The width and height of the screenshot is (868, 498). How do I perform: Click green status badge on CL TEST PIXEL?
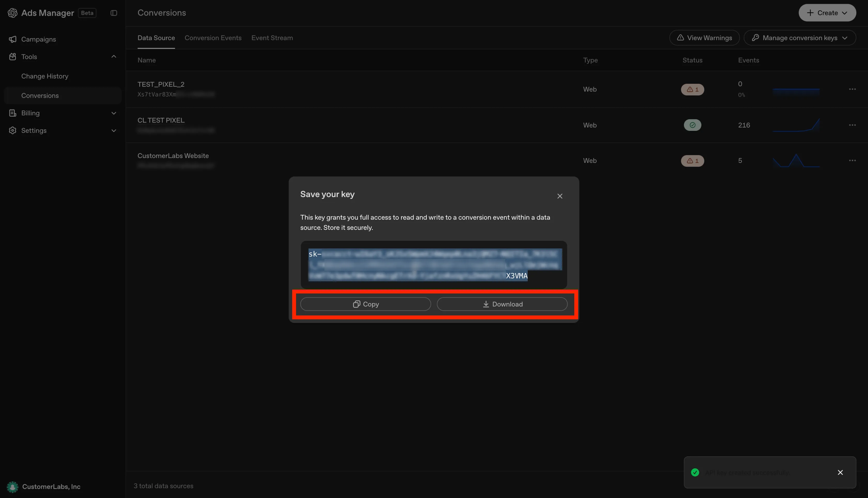click(692, 125)
